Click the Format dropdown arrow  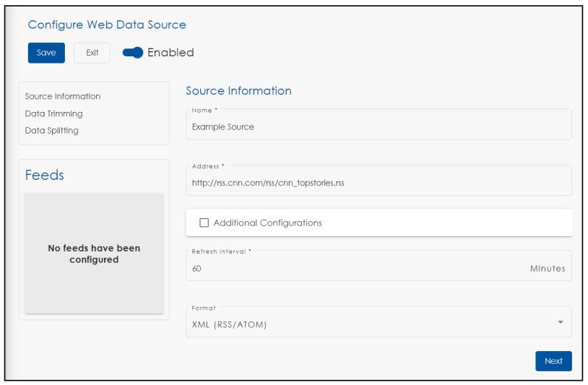[x=561, y=322]
